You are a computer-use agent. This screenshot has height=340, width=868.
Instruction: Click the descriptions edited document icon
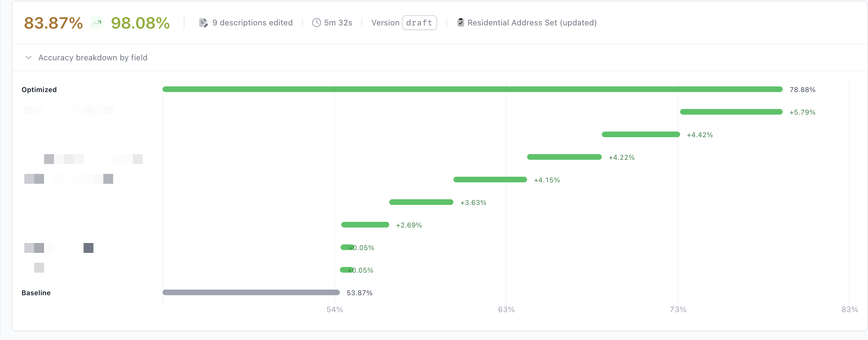(203, 23)
